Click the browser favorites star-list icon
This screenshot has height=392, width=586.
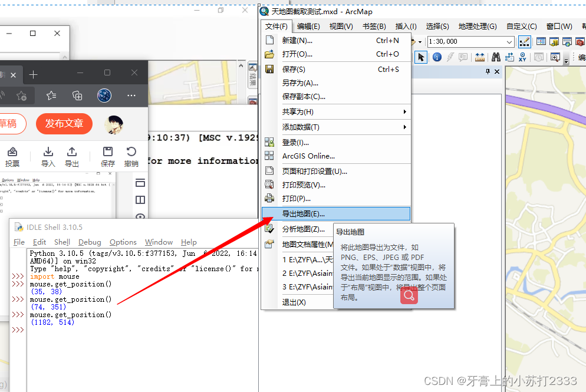click(51, 95)
